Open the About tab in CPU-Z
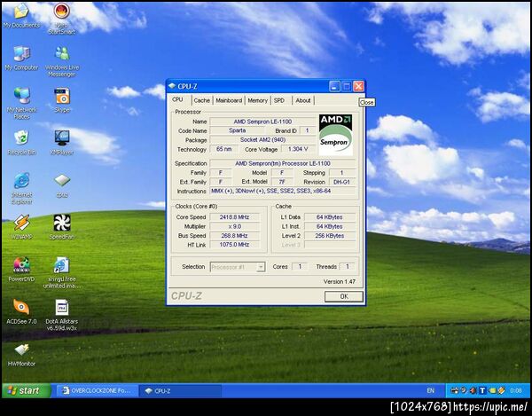The width and height of the screenshot is (532, 416). (303, 100)
